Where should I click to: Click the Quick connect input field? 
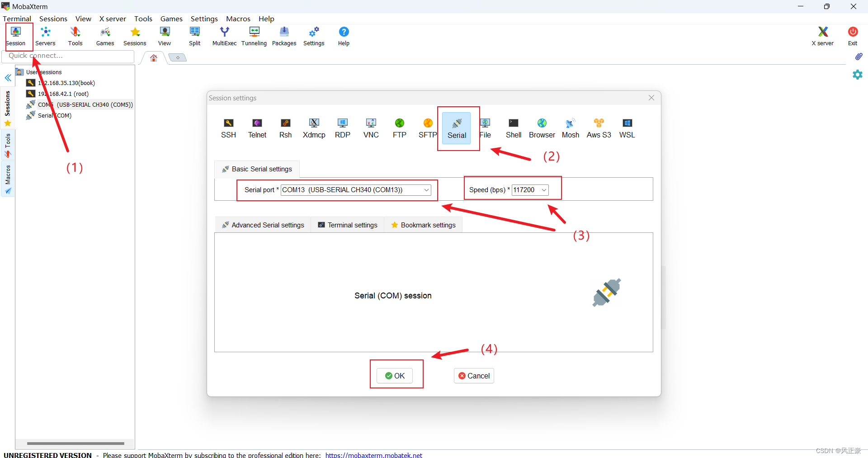(x=68, y=56)
